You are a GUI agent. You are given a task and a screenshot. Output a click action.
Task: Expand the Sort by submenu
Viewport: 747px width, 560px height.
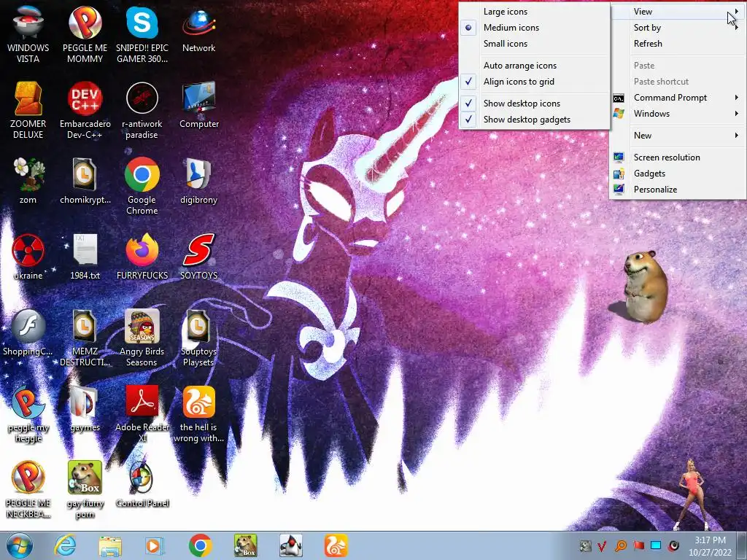pyautogui.click(x=678, y=28)
